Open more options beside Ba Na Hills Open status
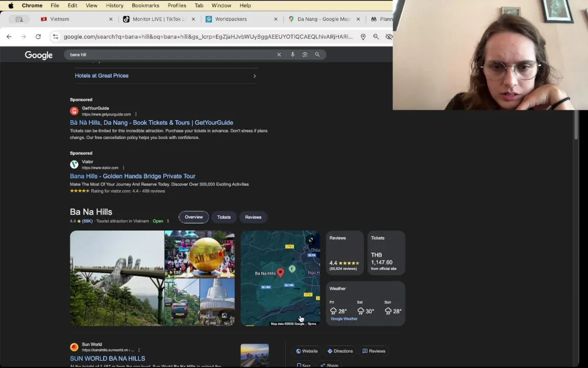Image resolution: width=588 pixels, height=368 pixels. 168,221
